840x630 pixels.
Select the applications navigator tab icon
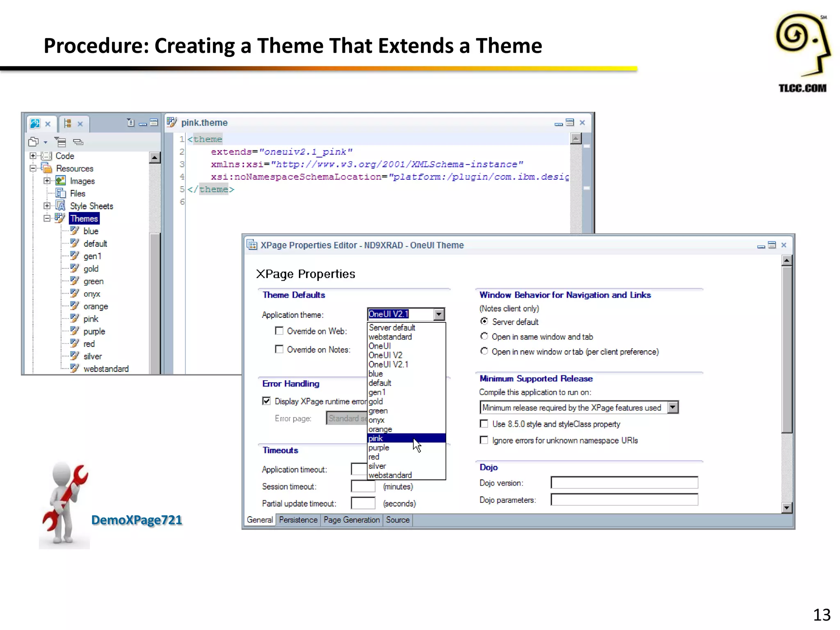coord(35,123)
